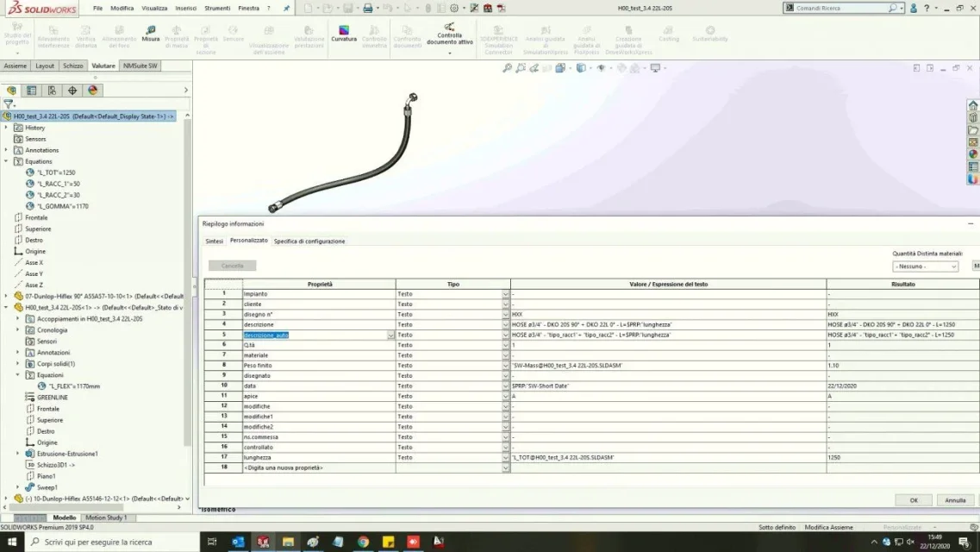This screenshot has height=552, width=980.
Task: Click the Risultato column header
Action: [x=902, y=284]
